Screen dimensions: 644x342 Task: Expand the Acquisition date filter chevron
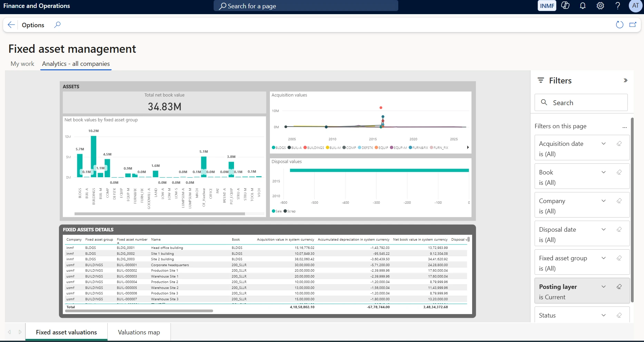604,143
